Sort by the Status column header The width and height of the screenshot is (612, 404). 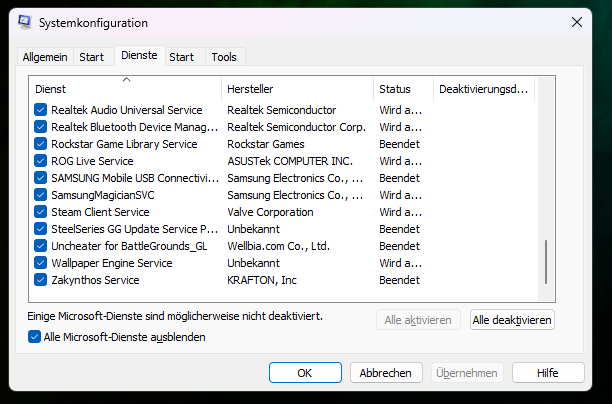pos(404,89)
